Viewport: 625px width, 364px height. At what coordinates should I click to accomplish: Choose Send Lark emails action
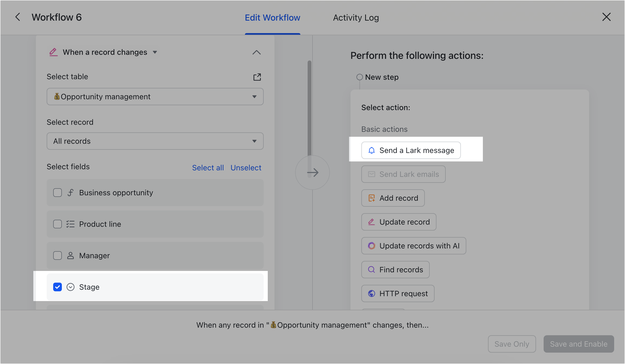(x=403, y=174)
